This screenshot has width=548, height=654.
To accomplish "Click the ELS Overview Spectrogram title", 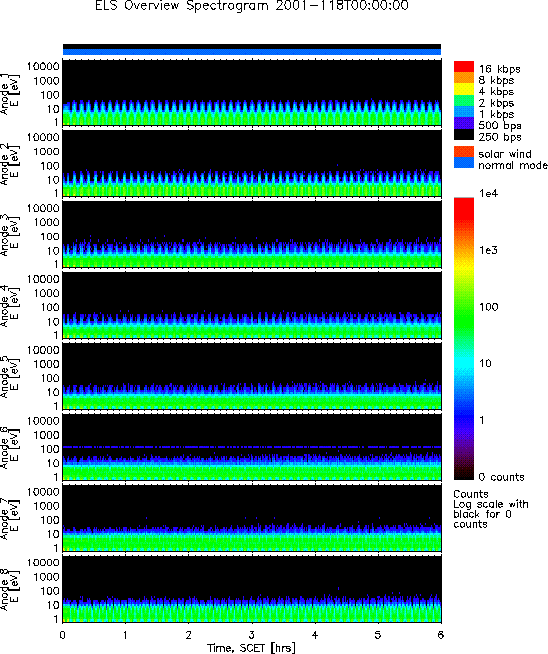I will tap(252, 6).
